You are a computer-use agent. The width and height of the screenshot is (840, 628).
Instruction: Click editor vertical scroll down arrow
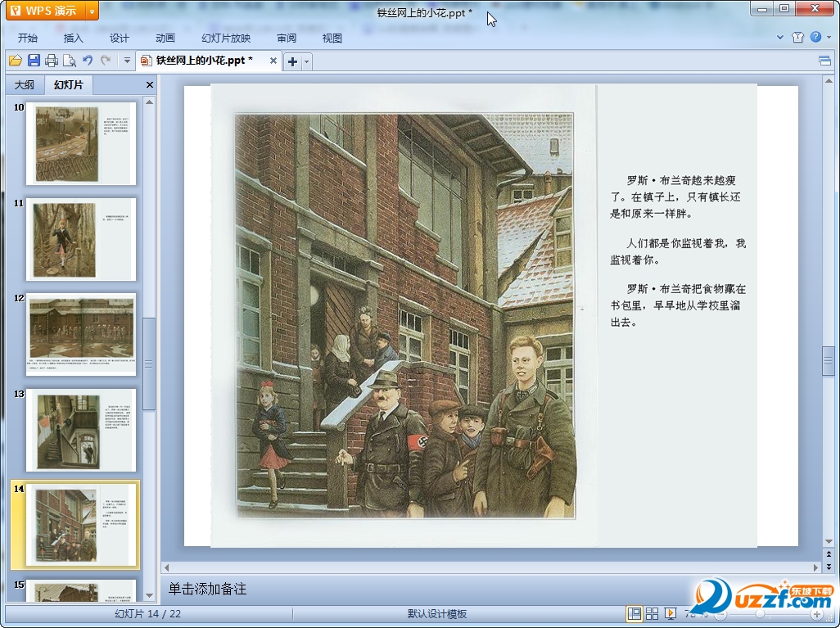829,541
